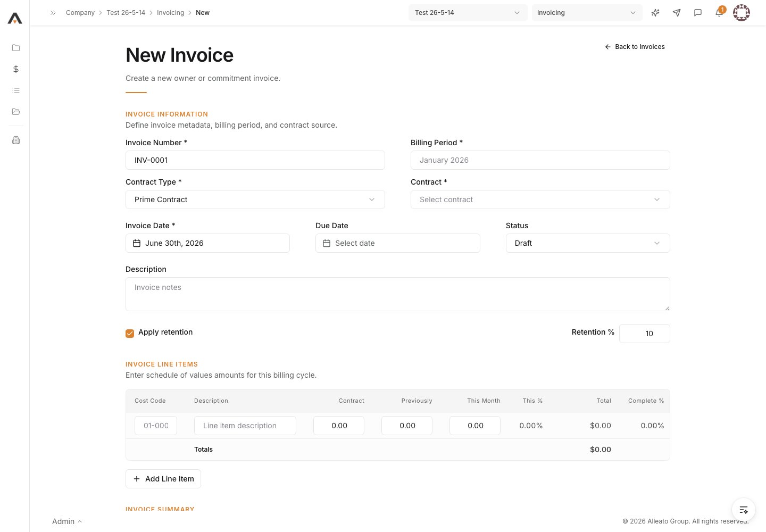The height and width of the screenshot is (532, 766).
Task: Expand the Admin menu at bottom
Action: coord(67,521)
